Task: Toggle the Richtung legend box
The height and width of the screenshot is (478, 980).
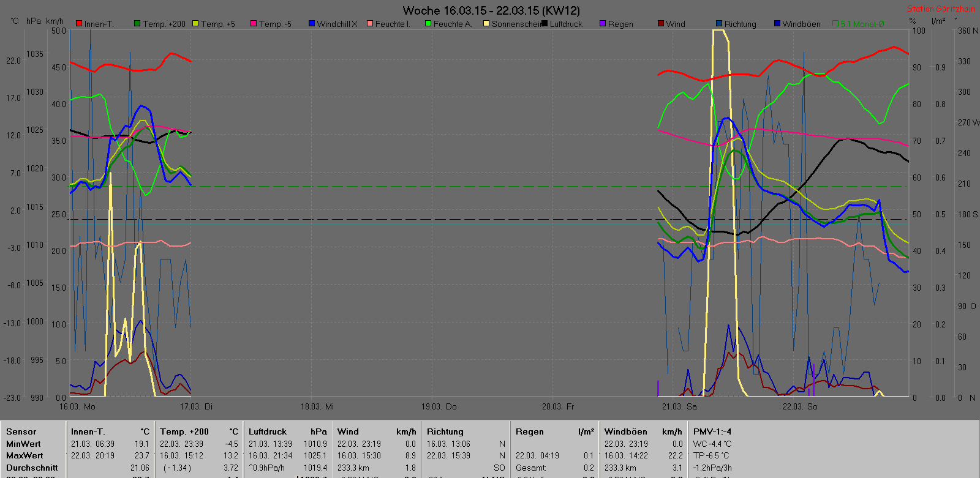Action: 719,24
